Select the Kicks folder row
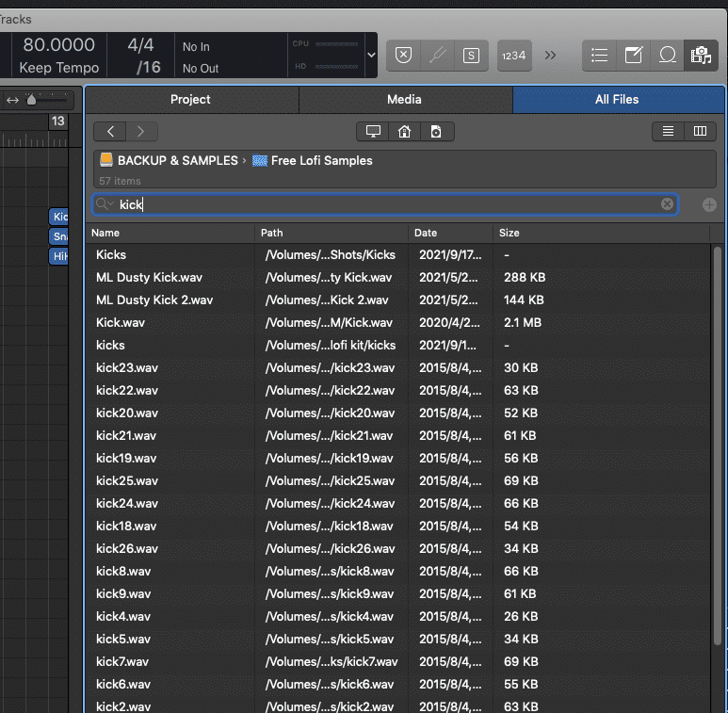 (398, 255)
